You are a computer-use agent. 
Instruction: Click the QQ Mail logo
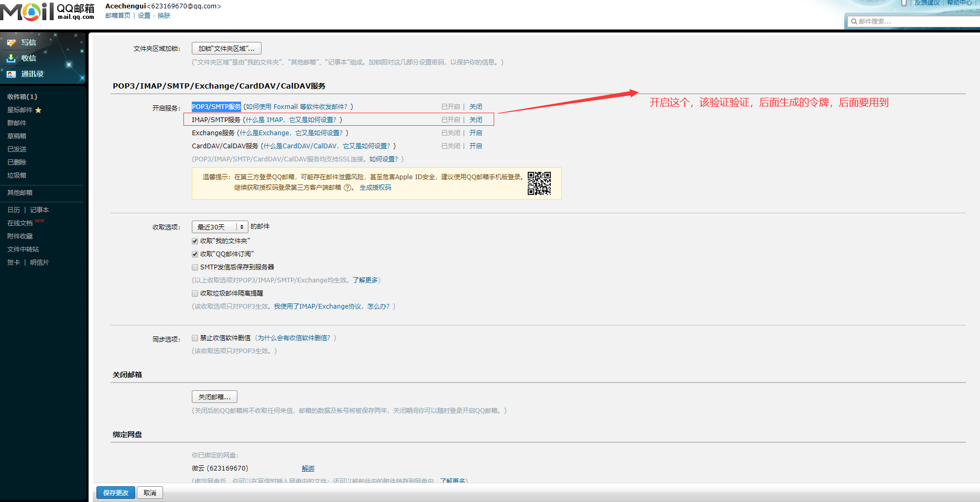[x=47, y=11]
